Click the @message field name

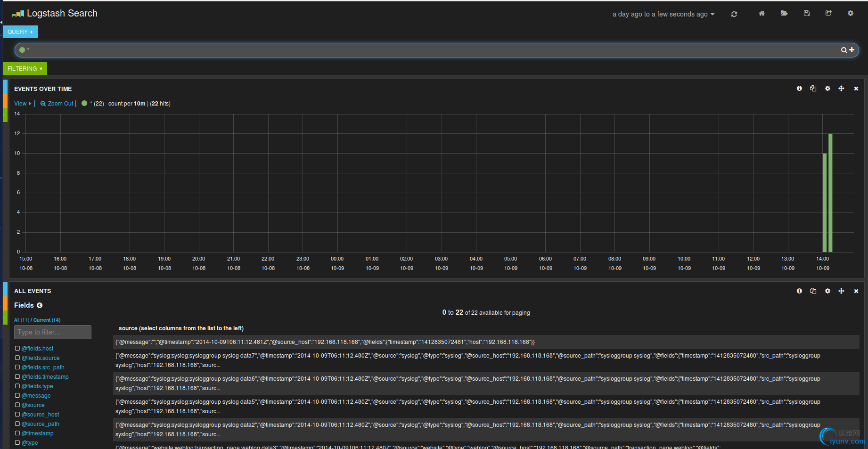tap(36, 396)
